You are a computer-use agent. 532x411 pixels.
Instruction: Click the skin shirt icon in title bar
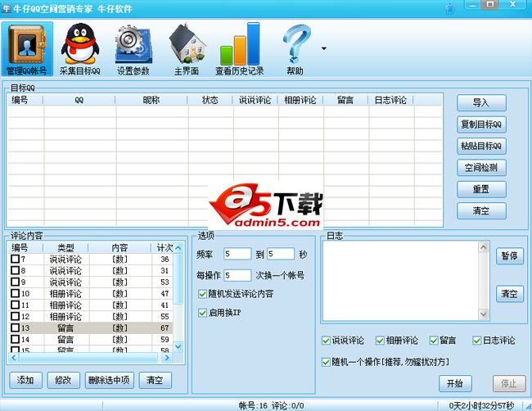[450, 8]
